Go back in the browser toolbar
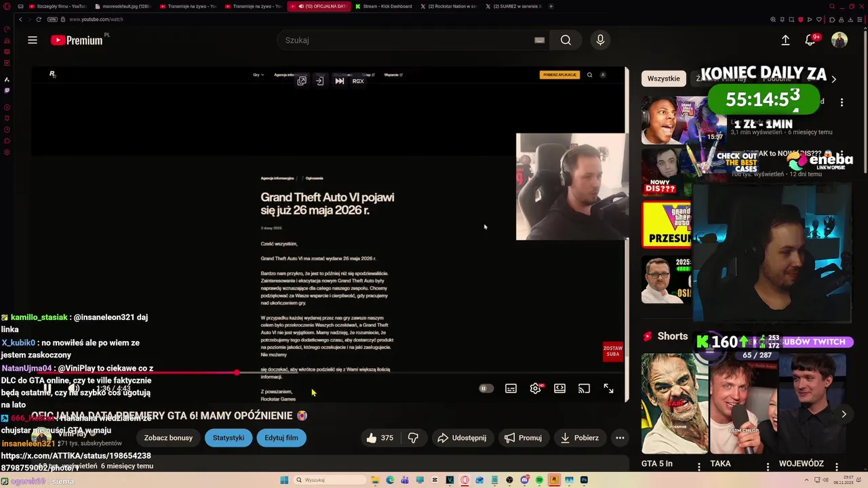 20,19
